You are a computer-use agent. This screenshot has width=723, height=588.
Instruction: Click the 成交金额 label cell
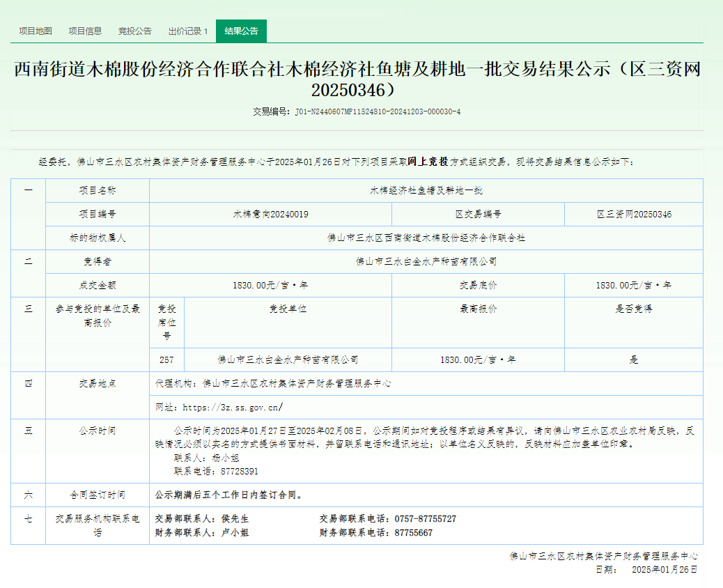[98, 285]
